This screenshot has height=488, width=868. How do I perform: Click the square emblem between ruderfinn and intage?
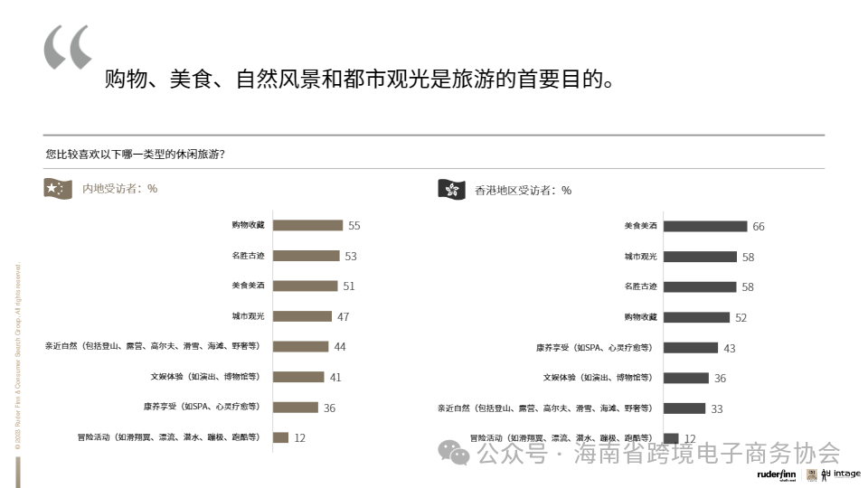[812, 474]
